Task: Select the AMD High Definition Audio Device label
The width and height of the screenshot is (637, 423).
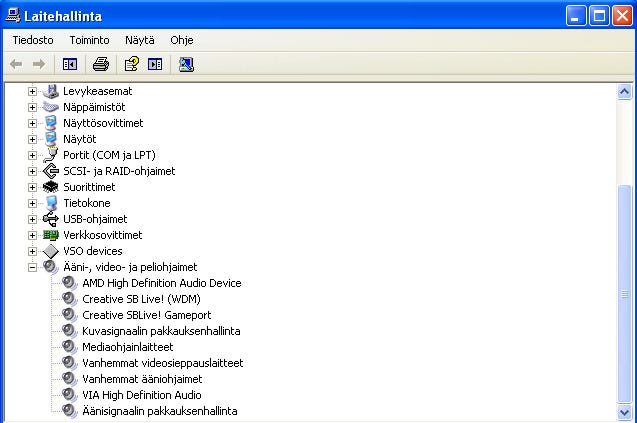Action: pos(162,283)
